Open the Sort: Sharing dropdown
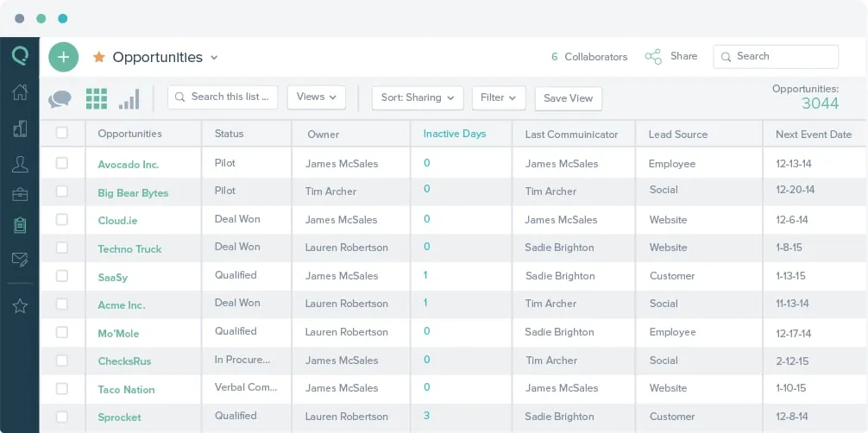This screenshot has width=868, height=433. [418, 97]
